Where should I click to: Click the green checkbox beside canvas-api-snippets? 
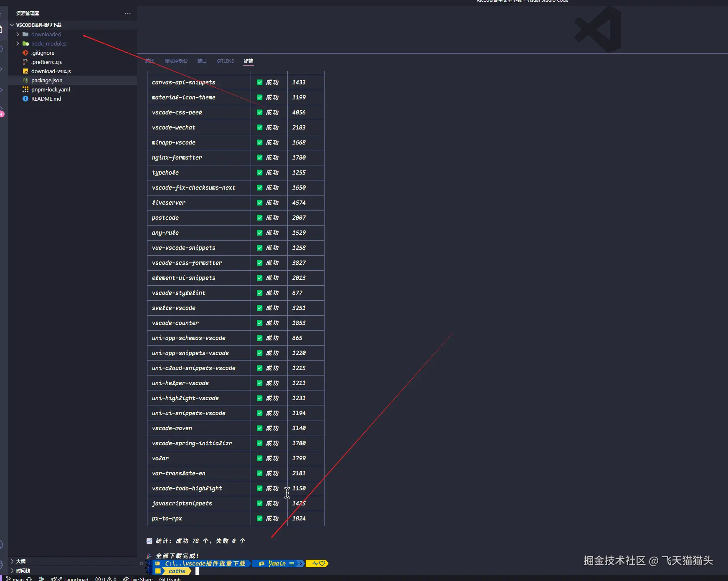pos(259,82)
